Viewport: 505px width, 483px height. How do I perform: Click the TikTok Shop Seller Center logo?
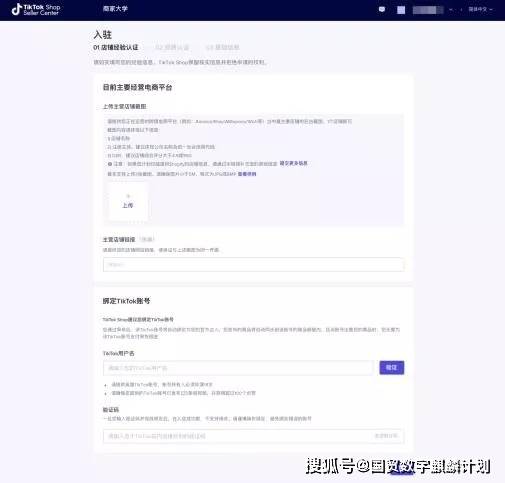36,9
